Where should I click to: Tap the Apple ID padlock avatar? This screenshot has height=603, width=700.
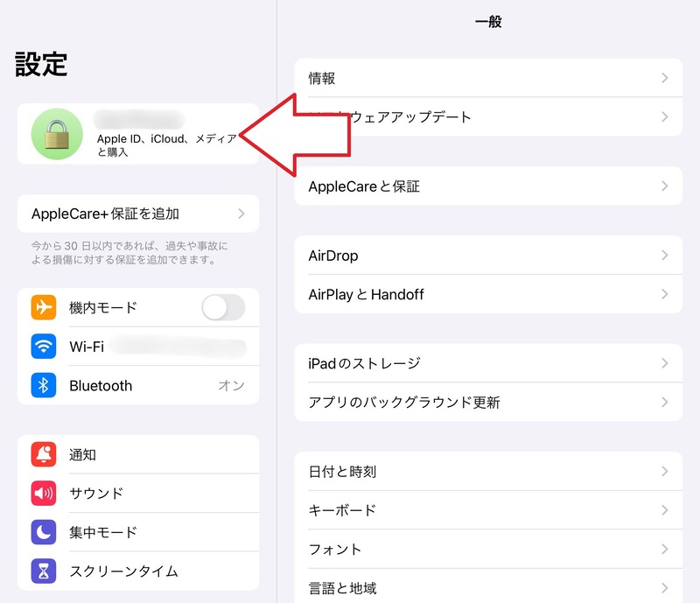pyautogui.click(x=57, y=134)
